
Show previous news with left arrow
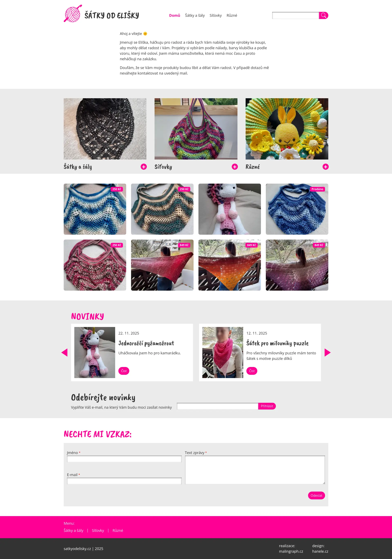coord(65,352)
